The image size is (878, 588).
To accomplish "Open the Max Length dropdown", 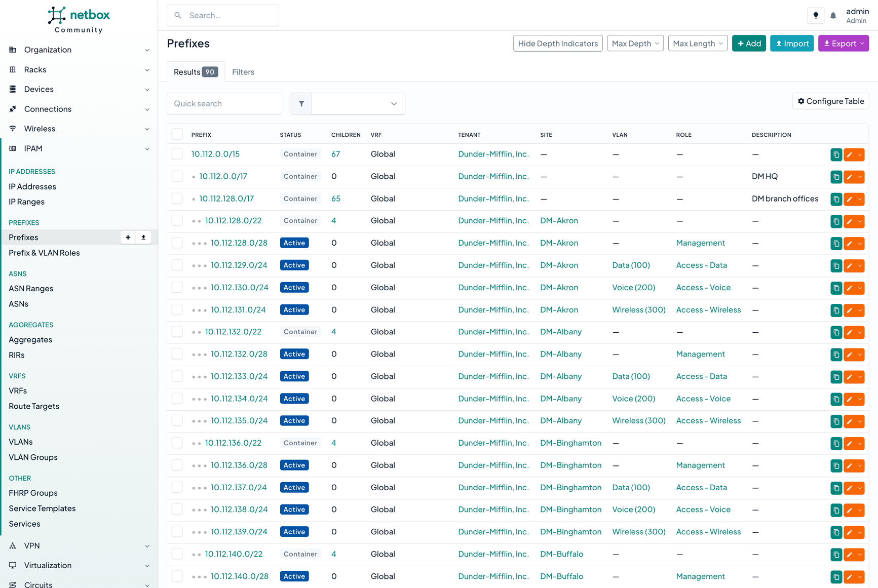I will [x=697, y=44].
